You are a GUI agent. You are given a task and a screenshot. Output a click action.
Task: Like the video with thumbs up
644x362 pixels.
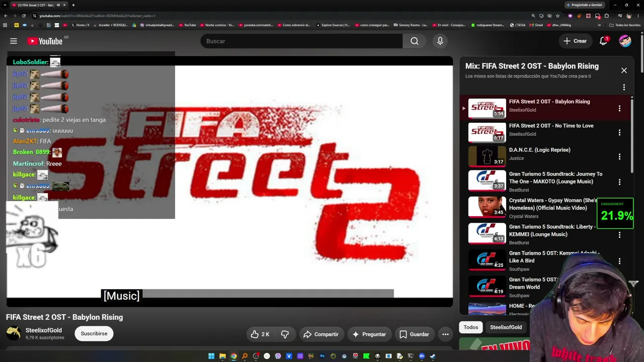pyautogui.click(x=260, y=334)
